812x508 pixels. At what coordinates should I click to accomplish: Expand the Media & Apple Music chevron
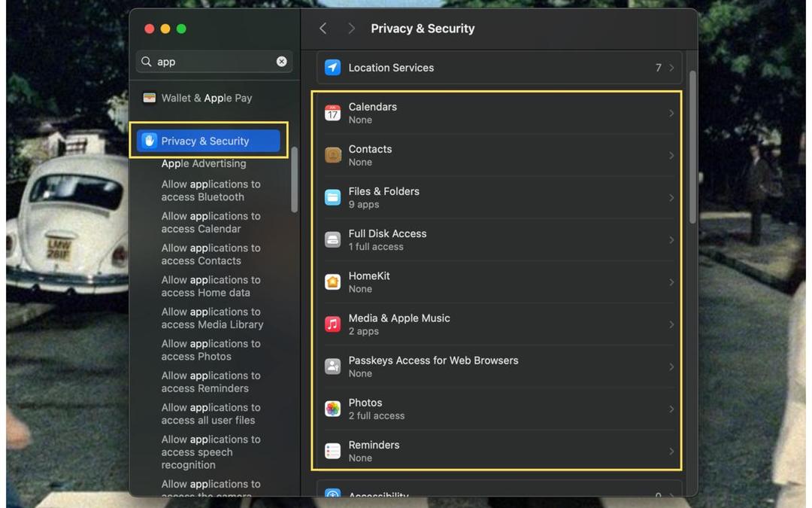click(671, 324)
